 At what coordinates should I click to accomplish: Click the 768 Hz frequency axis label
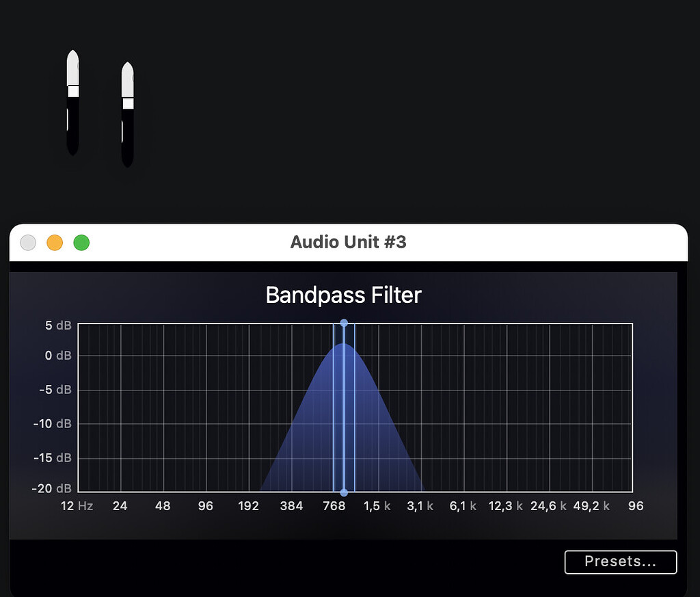pos(334,506)
